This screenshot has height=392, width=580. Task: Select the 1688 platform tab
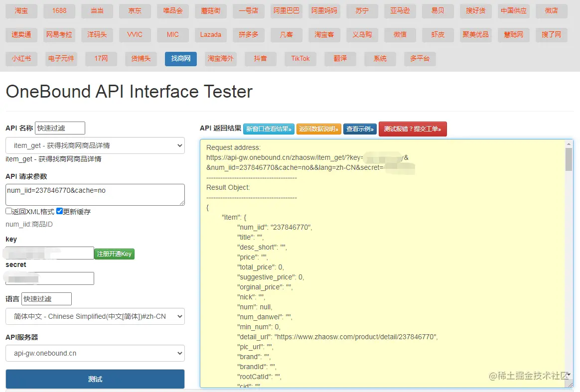pyautogui.click(x=59, y=11)
